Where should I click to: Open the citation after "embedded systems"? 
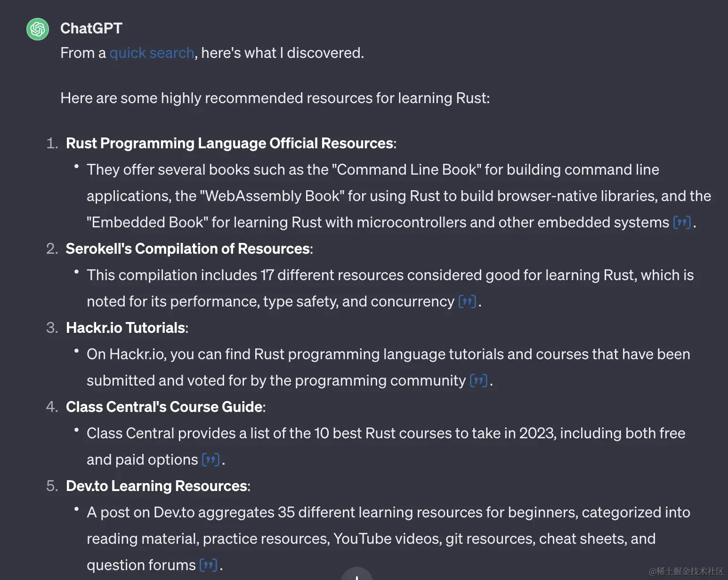pos(682,222)
